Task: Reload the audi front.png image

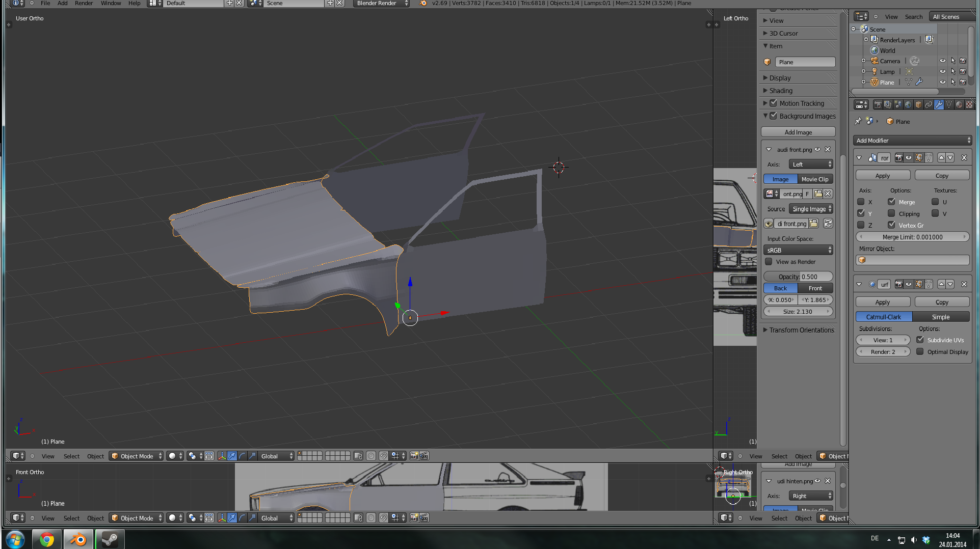Action: pos(828,224)
